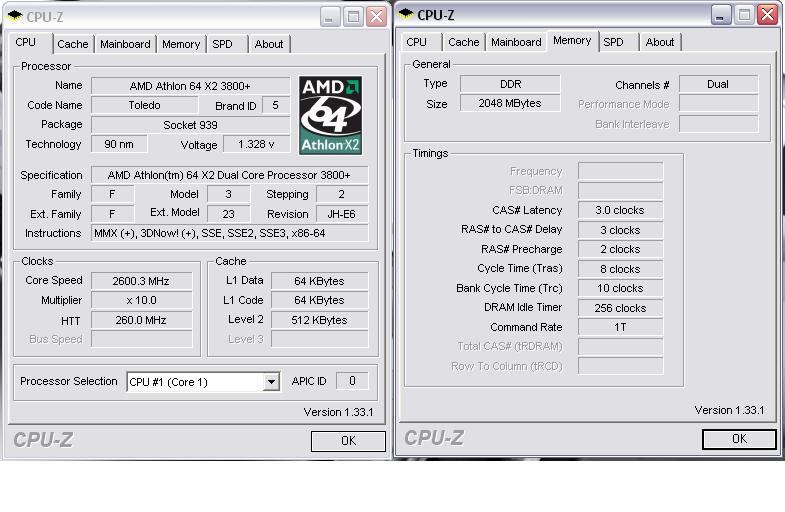Screen dimensions: 785x512
Task: Open the Mainboard tab in the left window
Action: 125,44
